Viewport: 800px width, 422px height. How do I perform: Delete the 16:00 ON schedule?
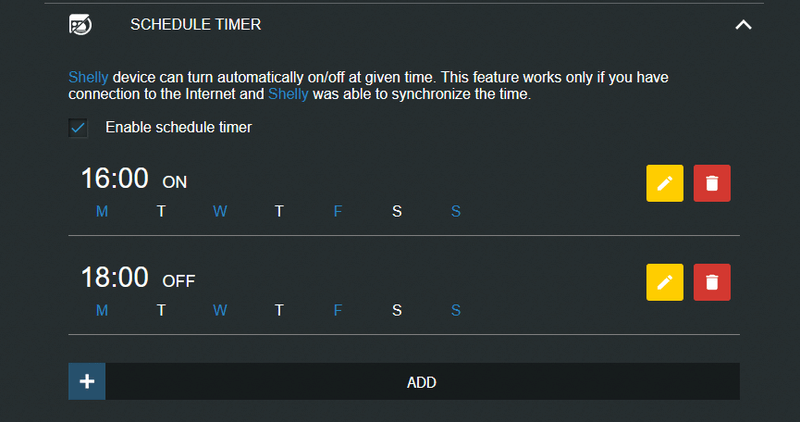(712, 184)
